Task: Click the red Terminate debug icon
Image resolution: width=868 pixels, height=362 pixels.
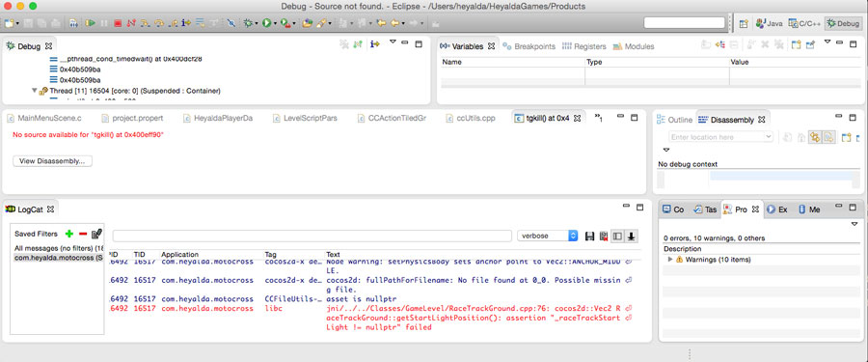Action: 118,23
